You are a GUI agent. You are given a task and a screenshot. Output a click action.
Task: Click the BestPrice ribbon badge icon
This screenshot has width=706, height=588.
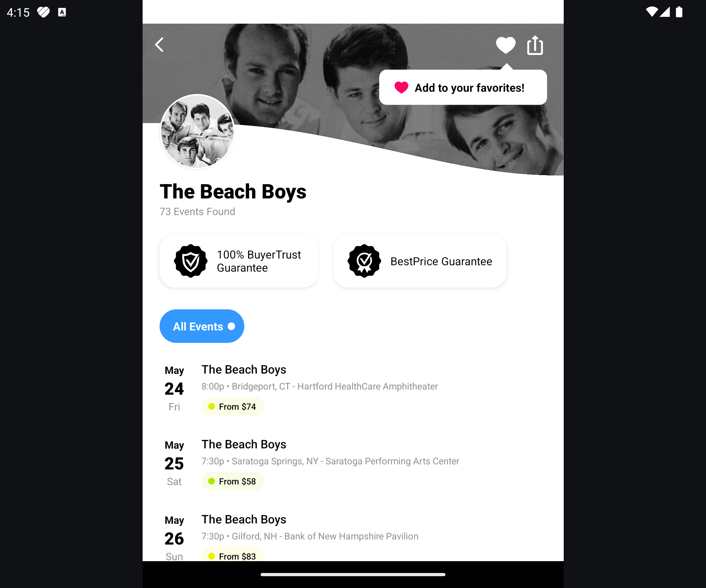(364, 261)
